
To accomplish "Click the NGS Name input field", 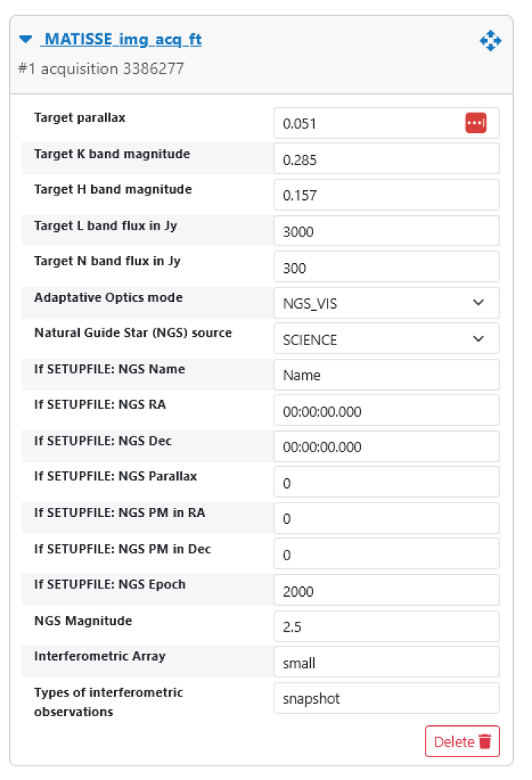I will (x=386, y=375).
